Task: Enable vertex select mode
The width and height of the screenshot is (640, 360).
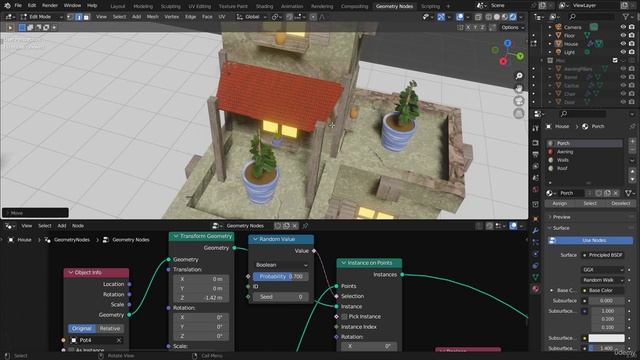Action: point(71,17)
